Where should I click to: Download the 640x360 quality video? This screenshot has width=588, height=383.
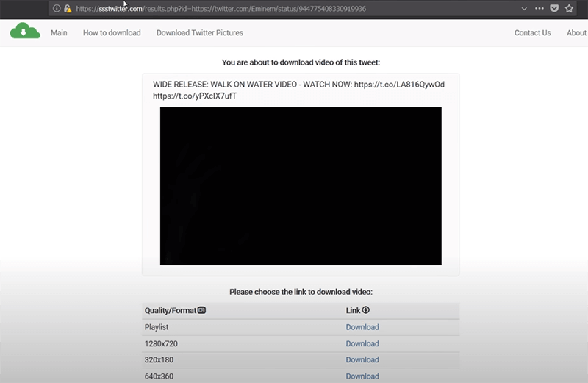[x=362, y=376]
